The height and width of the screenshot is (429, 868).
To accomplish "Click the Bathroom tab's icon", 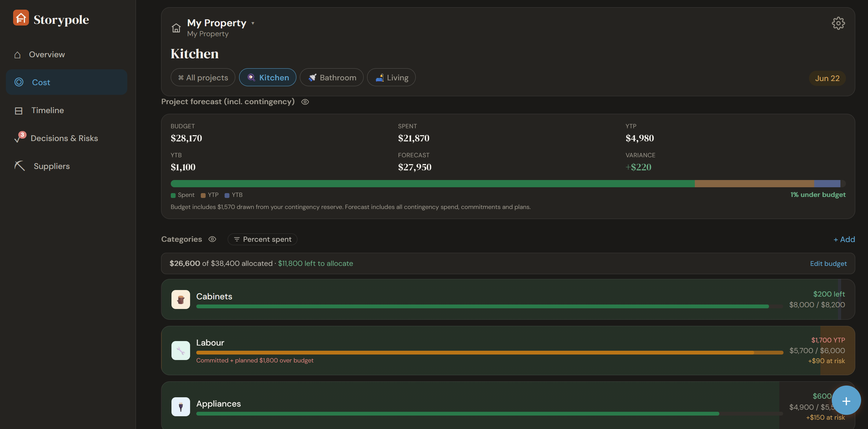I will 312,78.
